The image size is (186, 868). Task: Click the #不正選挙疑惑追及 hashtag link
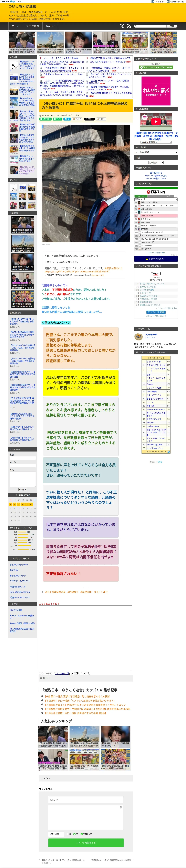coord(55,592)
